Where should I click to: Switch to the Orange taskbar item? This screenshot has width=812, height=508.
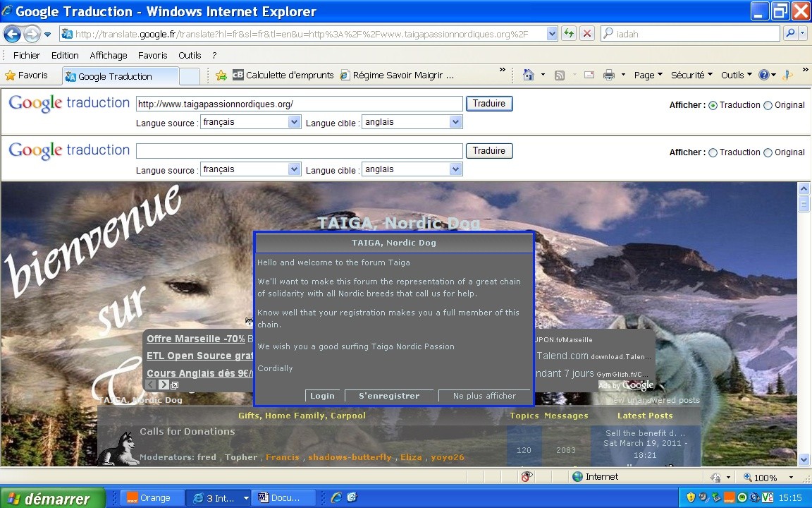(x=152, y=498)
